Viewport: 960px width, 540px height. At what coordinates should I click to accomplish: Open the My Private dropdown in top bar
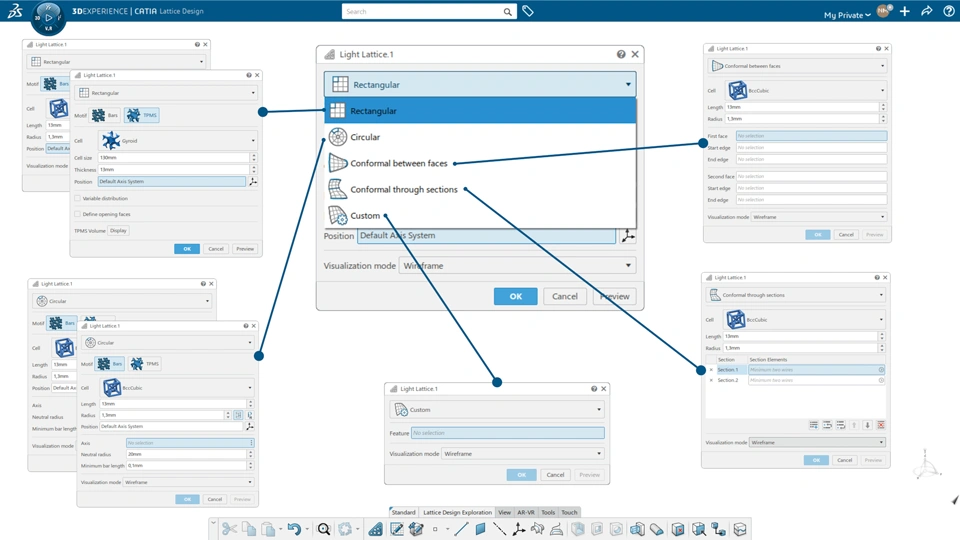pyautogui.click(x=847, y=15)
